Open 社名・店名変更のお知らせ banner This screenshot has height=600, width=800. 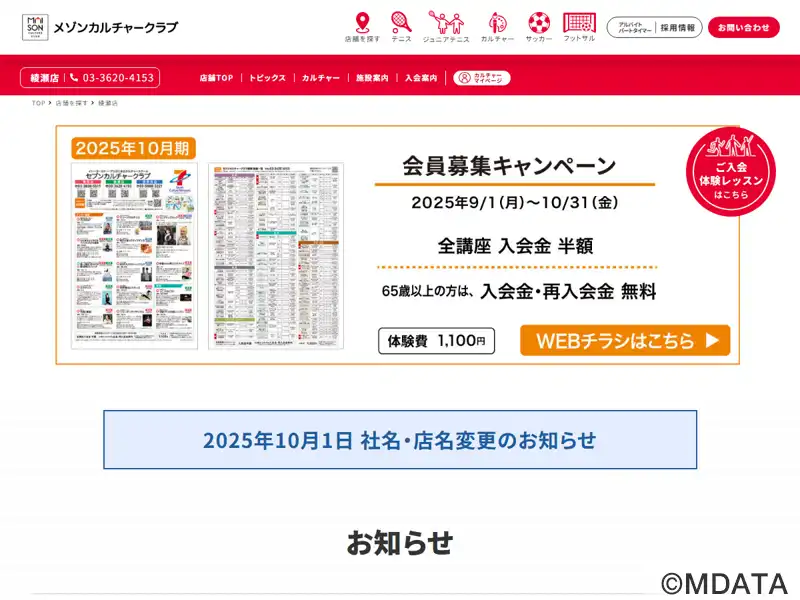400,440
